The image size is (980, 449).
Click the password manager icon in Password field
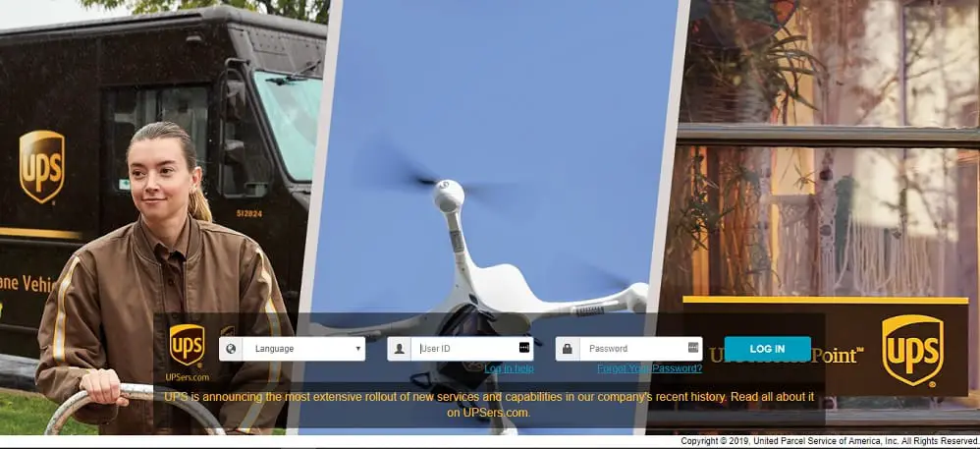[693, 347]
